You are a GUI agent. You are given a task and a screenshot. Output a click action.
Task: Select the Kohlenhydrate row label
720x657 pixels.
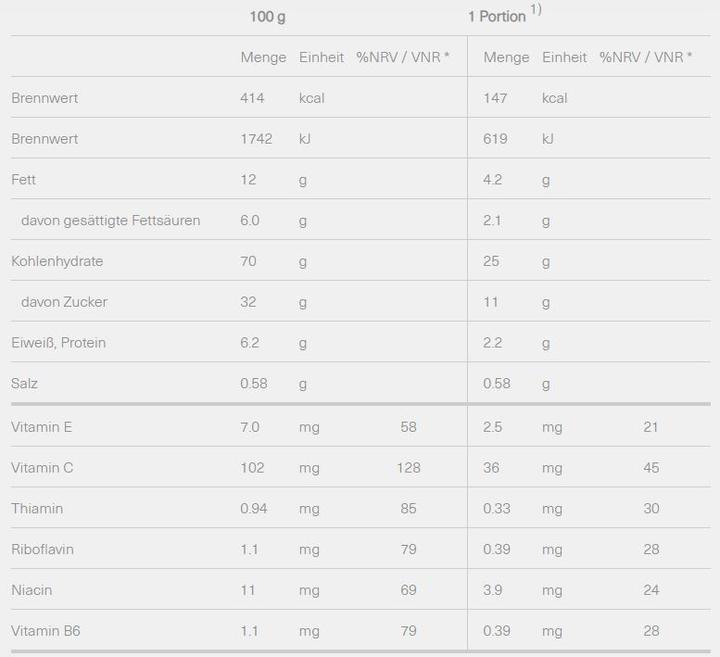pos(57,261)
